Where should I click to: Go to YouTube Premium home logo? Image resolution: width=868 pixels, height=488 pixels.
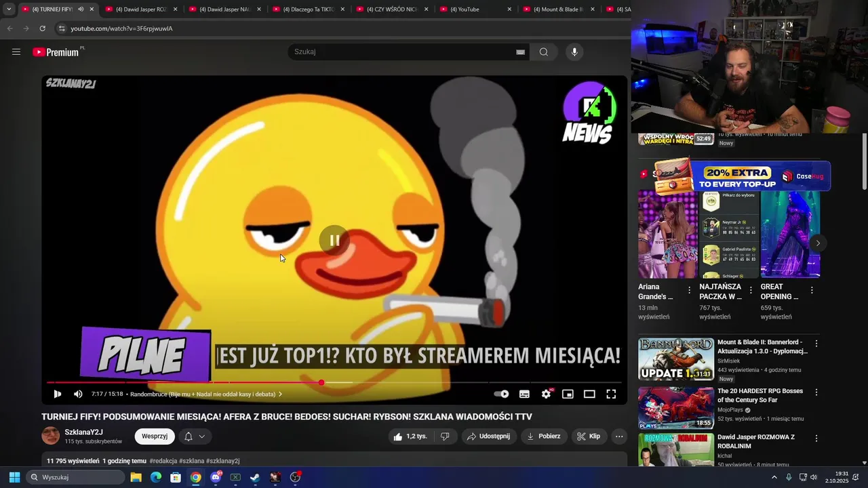point(57,52)
